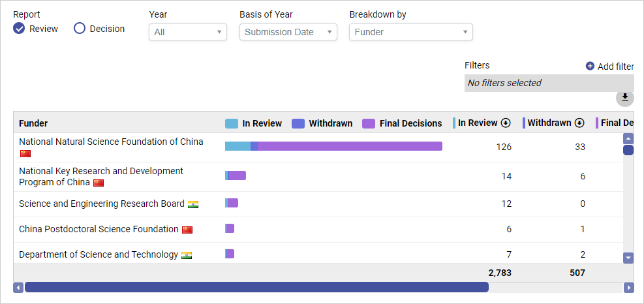The image size is (644, 304).
Task: Click Science and Engineering Research Board row
Action: pyautogui.click(x=102, y=204)
